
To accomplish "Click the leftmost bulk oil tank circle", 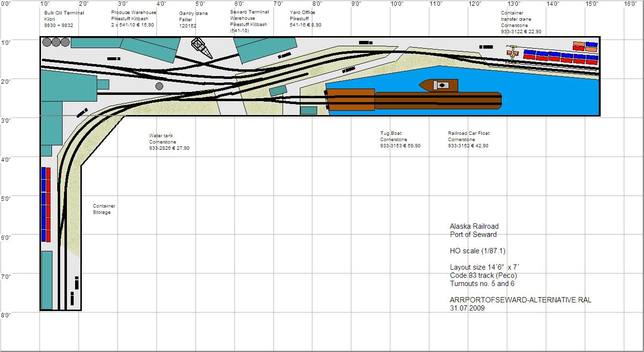I will (x=47, y=42).
